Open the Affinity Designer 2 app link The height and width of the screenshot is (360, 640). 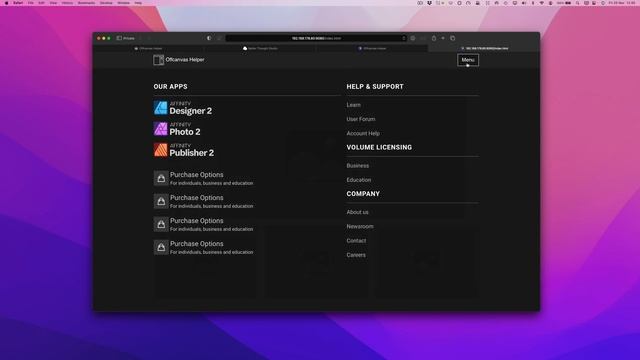pyautogui.click(x=183, y=108)
